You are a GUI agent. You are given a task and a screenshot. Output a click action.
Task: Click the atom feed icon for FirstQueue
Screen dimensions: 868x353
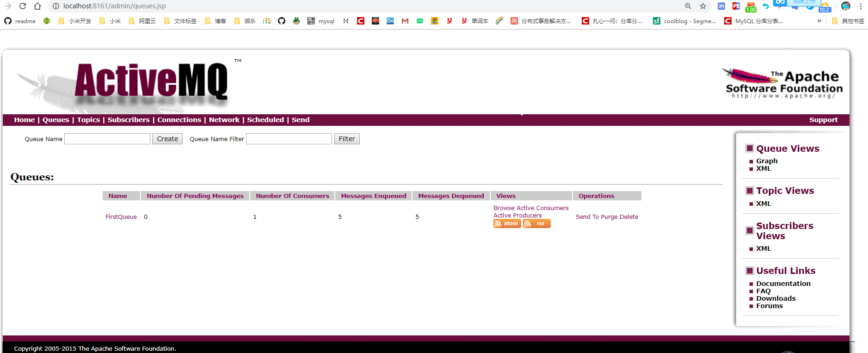click(507, 223)
